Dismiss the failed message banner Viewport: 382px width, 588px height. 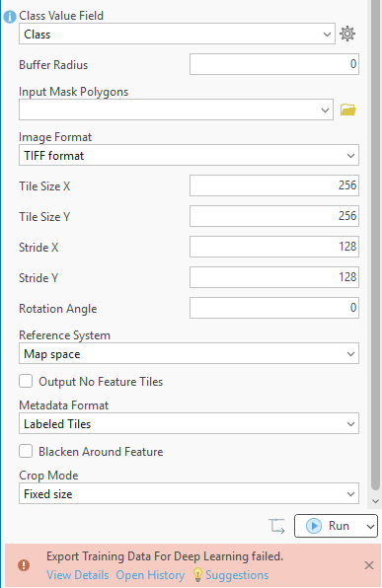point(369,565)
